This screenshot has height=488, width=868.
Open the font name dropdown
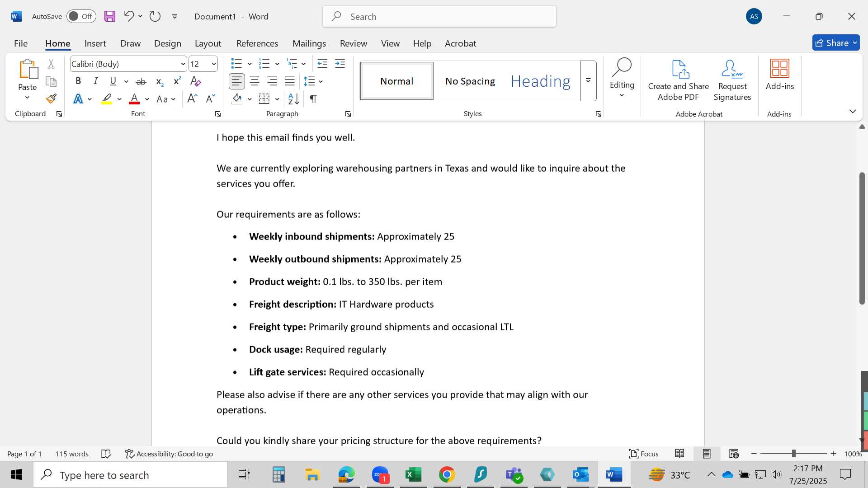183,64
